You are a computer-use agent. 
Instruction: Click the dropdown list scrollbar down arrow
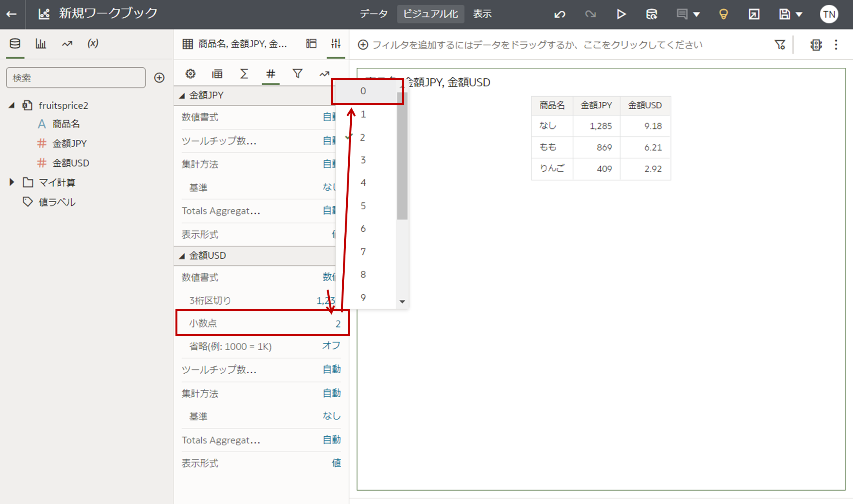pyautogui.click(x=402, y=302)
